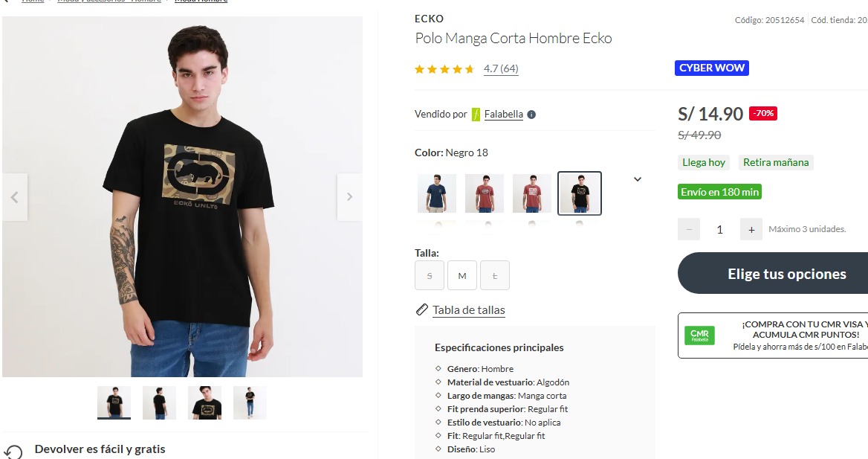Viewport: 868px width, 459px height.
Task: Open the Tabla de tallas link
Action: pos(469,310)
